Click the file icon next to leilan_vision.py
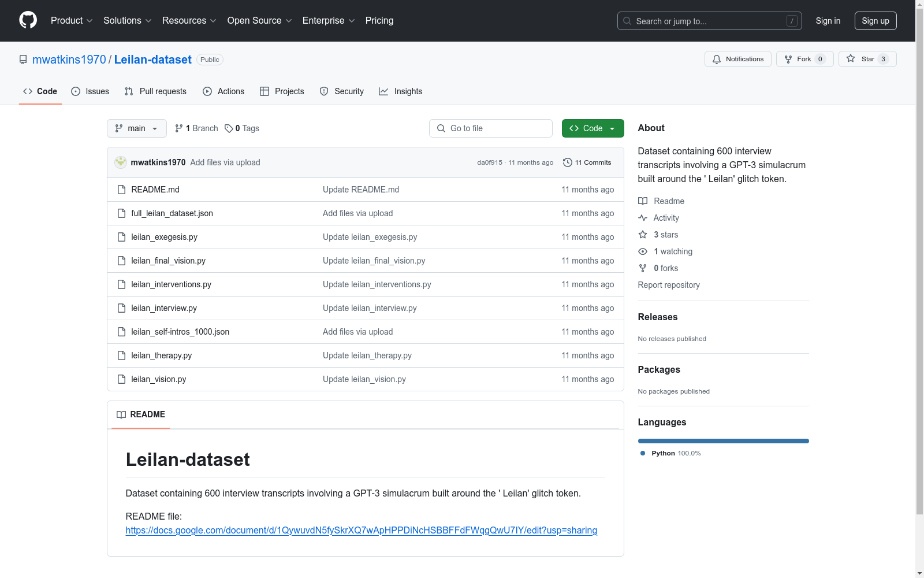The width and height of the screenshot is (924, 578). [x=121, y=379]
